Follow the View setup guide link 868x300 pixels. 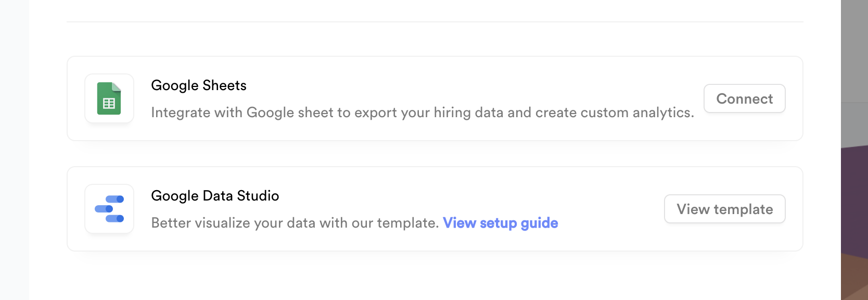(x=500, y=223)
